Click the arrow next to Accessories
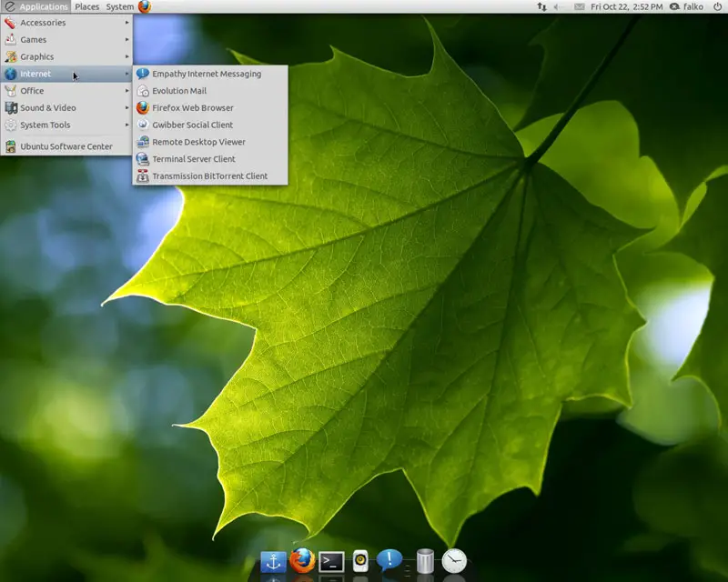The image size is (728, 582). (126, 22)
